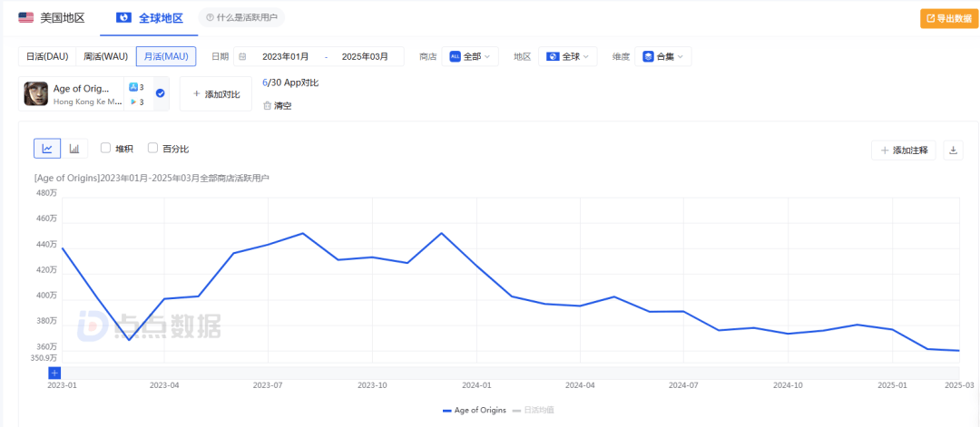The width and height of the screenshot is (980, 427).
Task: Switch to the 美国地区 tab
Action: click(51, 17)
